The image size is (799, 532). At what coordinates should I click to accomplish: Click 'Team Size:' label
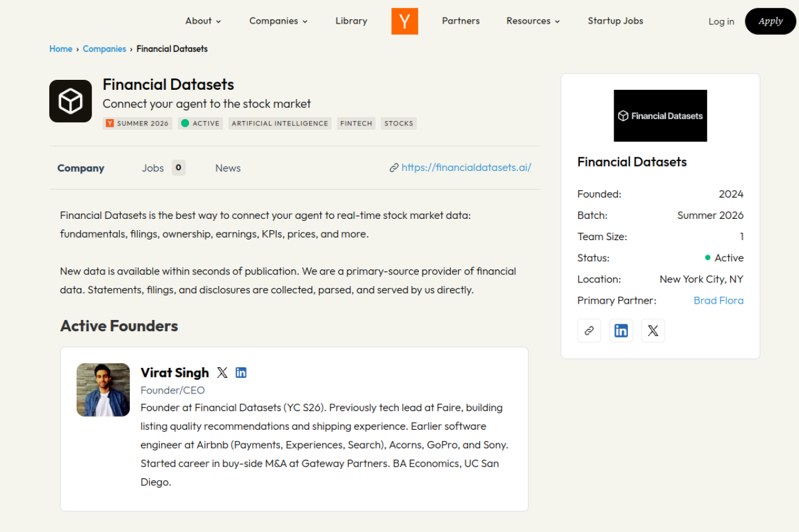(602, 237)
